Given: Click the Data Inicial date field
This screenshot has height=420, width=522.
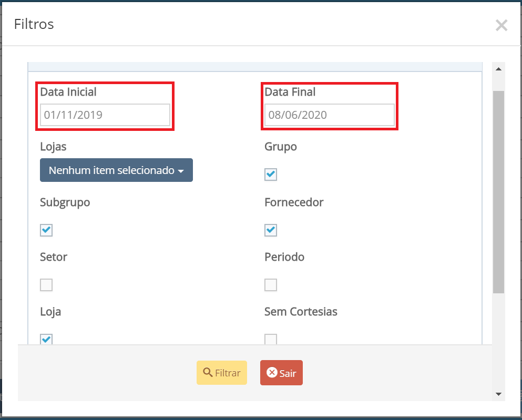Looking at the screenshot, I should click(105, 115).
